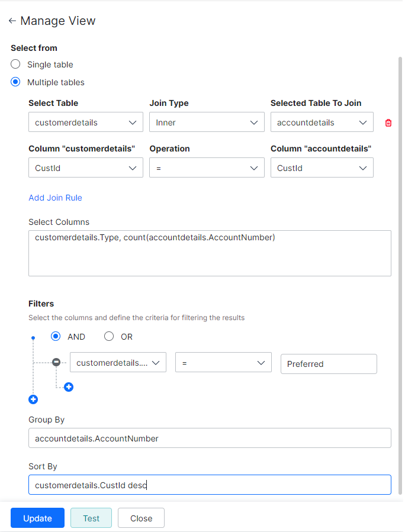This screenshot has width=405, height=532.
Task: Open Selected Table To Join dropdown
Action: tap(322, 122)
